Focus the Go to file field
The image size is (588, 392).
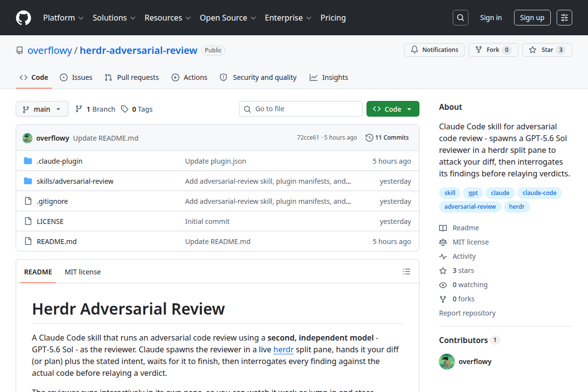(301, 109)
